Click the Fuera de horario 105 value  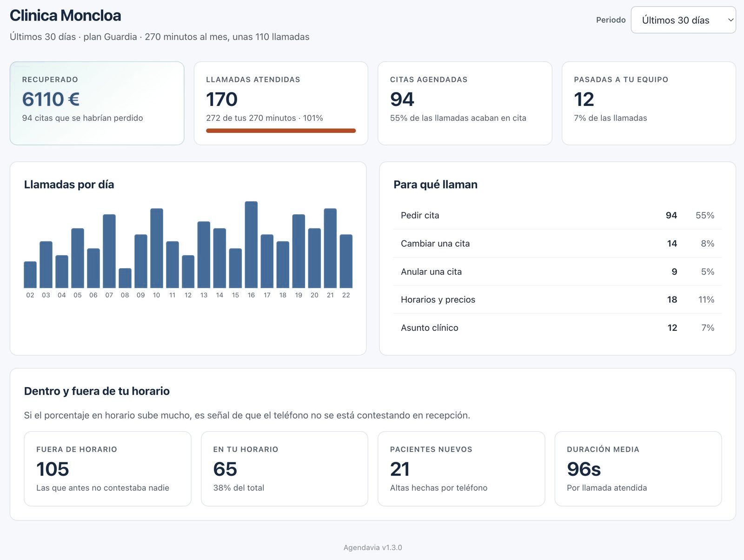pyautogui.click(x=53, y=469)
